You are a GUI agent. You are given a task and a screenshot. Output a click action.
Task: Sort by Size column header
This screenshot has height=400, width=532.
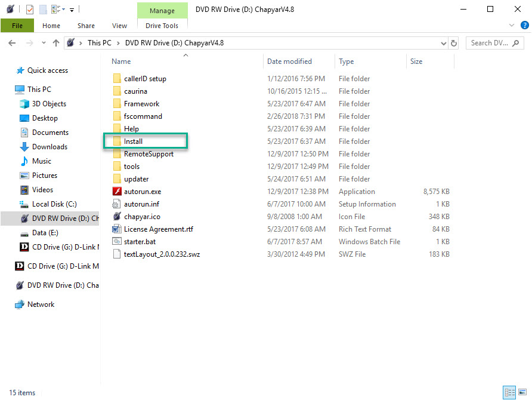click(x=416, y=61)
